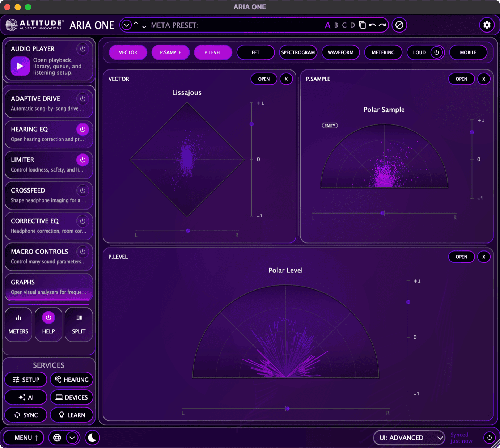Expand the meta preset dropdown
Screen dimensions: 500x448
coord(127,25)
